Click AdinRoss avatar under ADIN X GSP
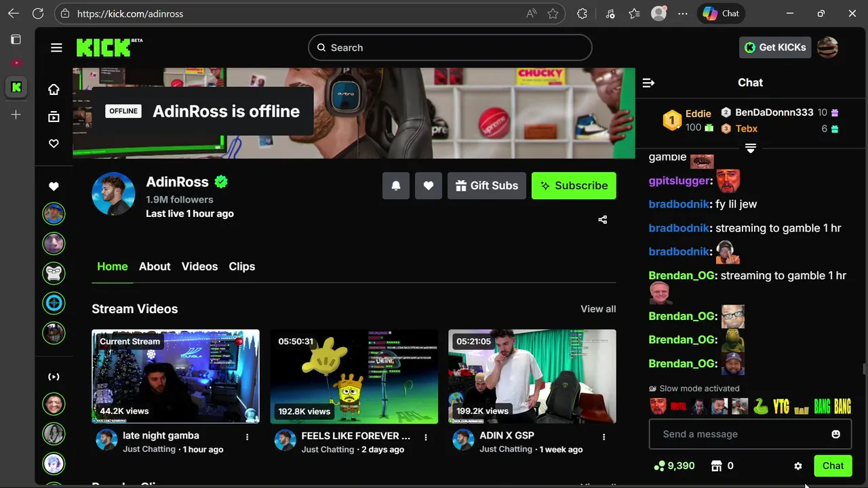The height and width of the screenshot is (488, 868). [x=463, y=440]
